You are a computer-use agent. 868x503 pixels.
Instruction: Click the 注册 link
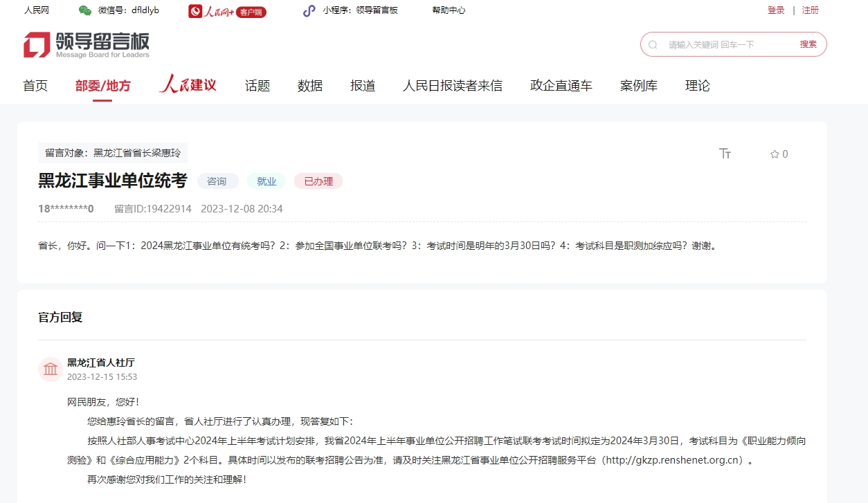(x=810, y=10)
